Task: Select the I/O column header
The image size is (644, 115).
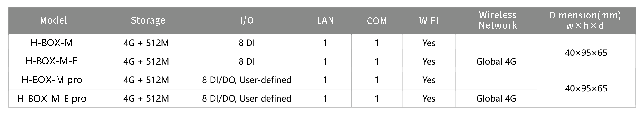Action: click(x=247, y=20)
